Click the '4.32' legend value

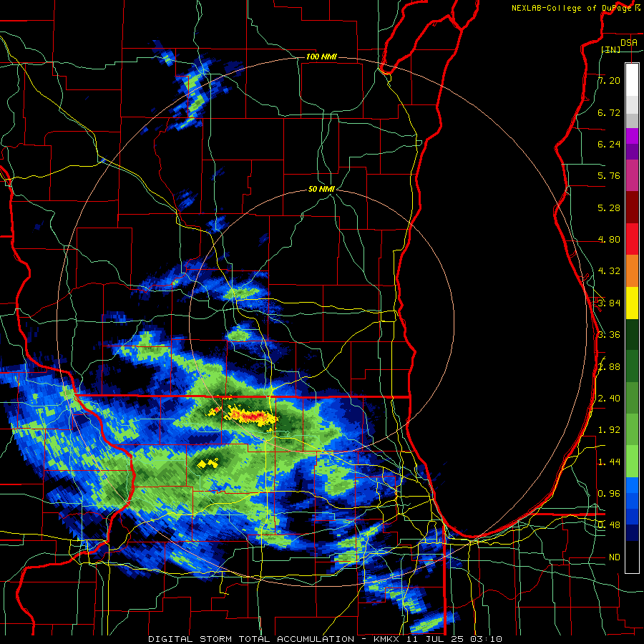tap(609, 271)
